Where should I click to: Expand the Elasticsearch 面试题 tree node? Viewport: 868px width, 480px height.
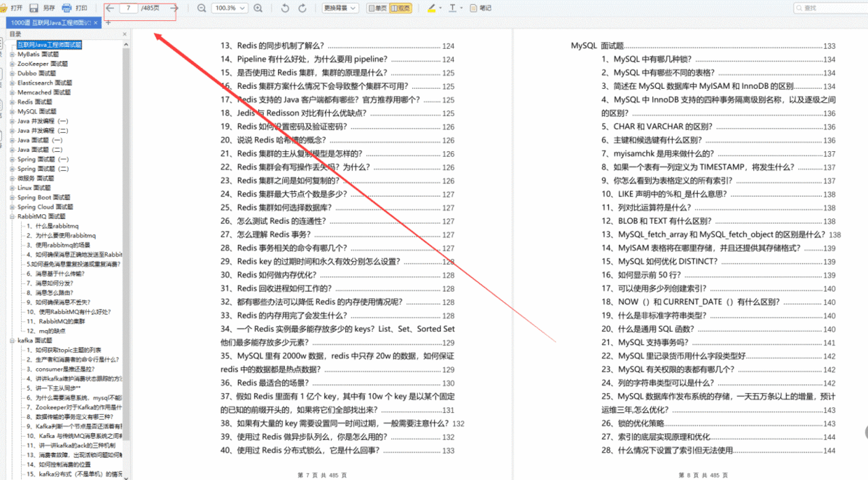click(x=12, y=83)
